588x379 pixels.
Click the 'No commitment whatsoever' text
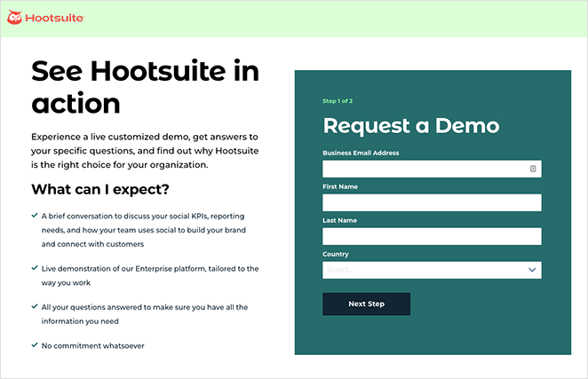pyautogui.click(x=92, y=345)
